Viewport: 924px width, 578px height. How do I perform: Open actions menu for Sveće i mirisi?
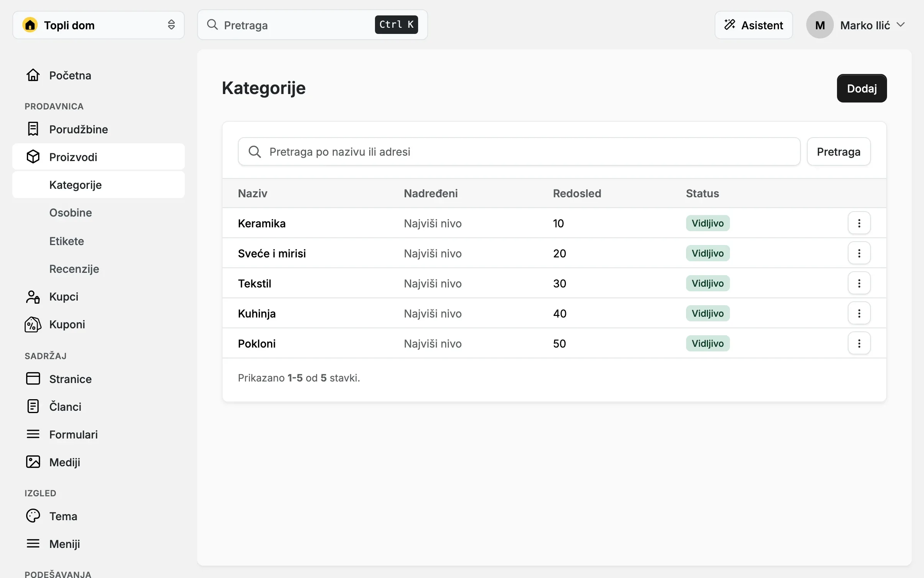(859, 253)
